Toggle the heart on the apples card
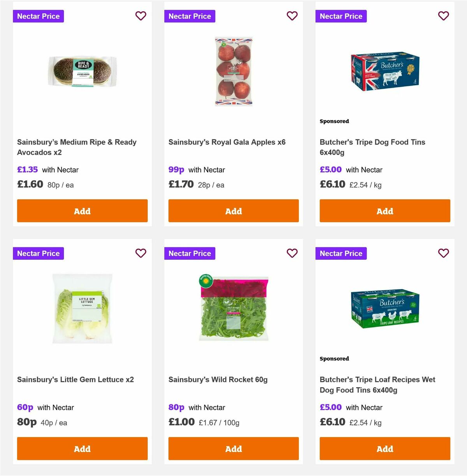The width and height of the screenshot is (467, 476). 292,16
